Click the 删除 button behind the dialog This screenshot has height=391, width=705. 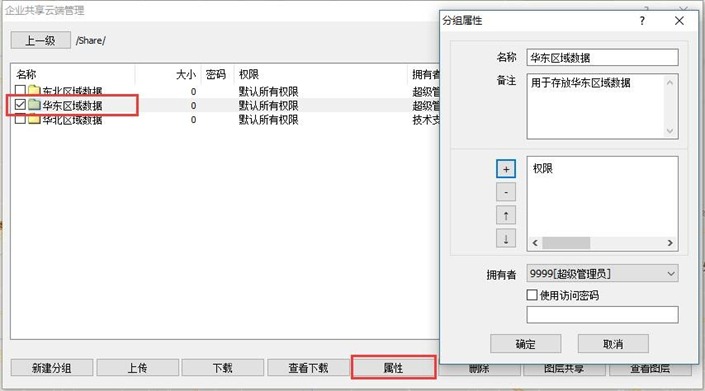pyautogui.click(x=479, y=370)
